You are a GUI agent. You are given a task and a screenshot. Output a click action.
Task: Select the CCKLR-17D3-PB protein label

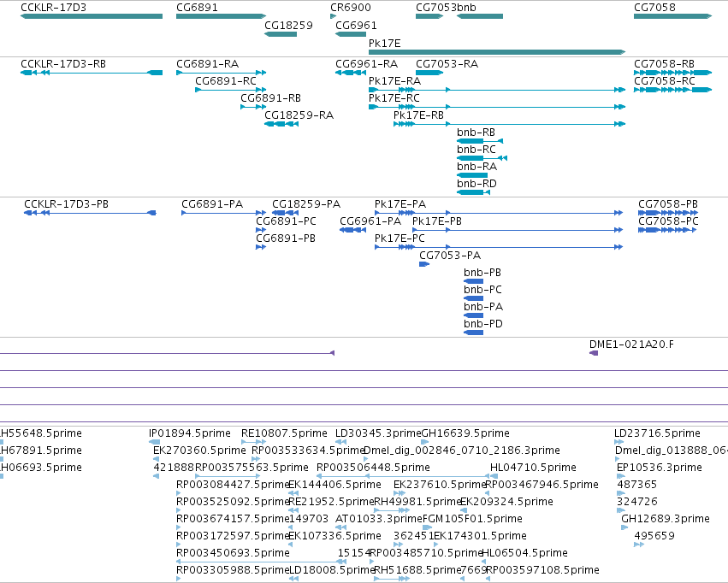(67, 204)
